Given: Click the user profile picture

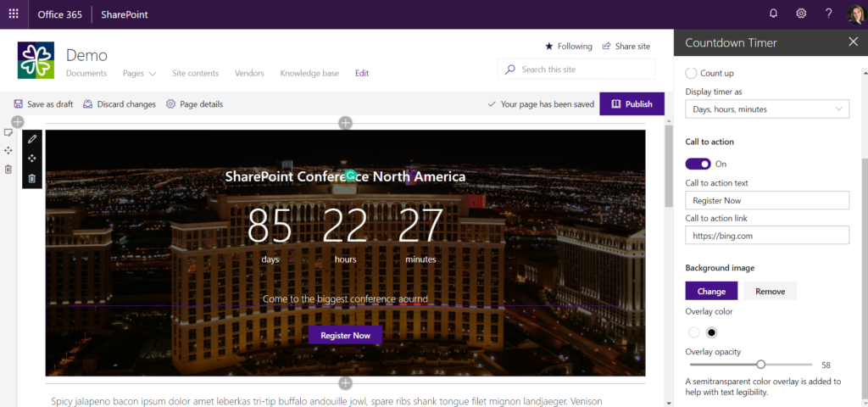Looking at the screenshot, I should (x=854, y=14).
